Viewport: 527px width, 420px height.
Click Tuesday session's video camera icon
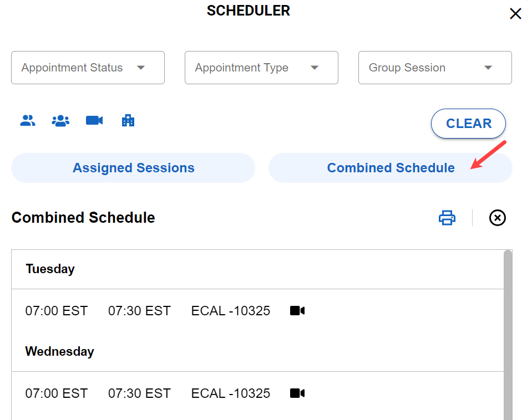click(x=297, y=311)
